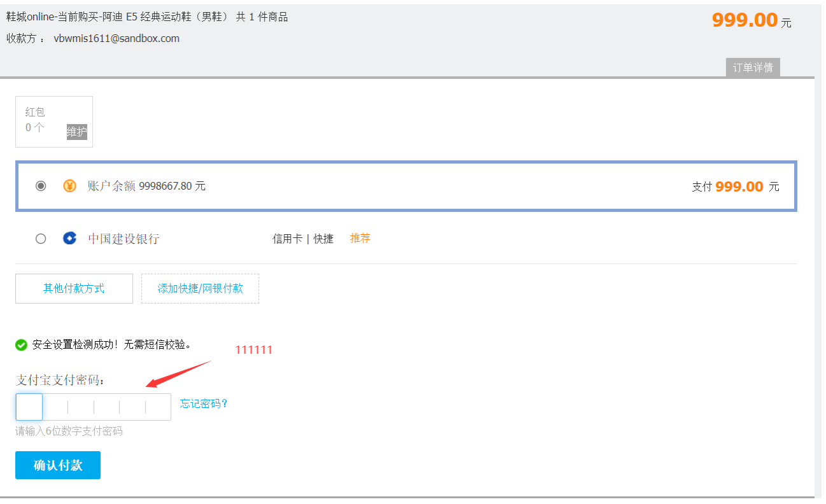Click the balance amount 9998667.80 元
The height and width of the screenshot is (504, 826).
coord(172,186)
